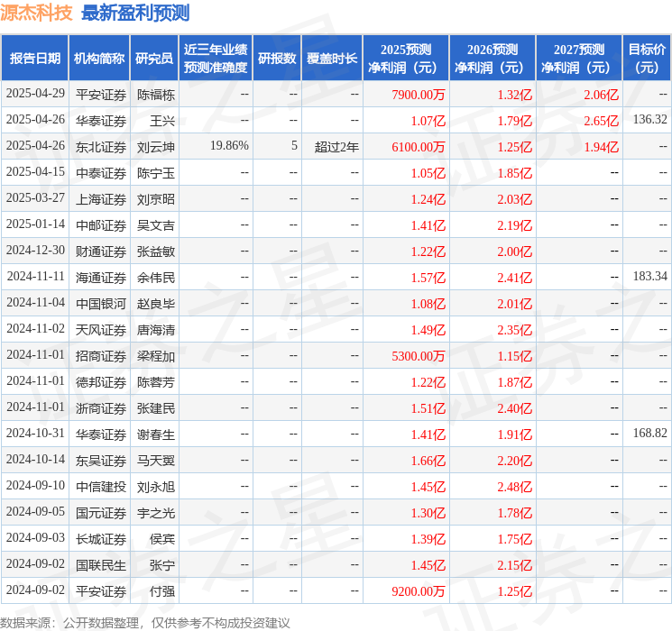Click the 1.57亿 2025 forecast value
Screen dimensions: 672x631
pyautogui.click(x=428, y=278)
